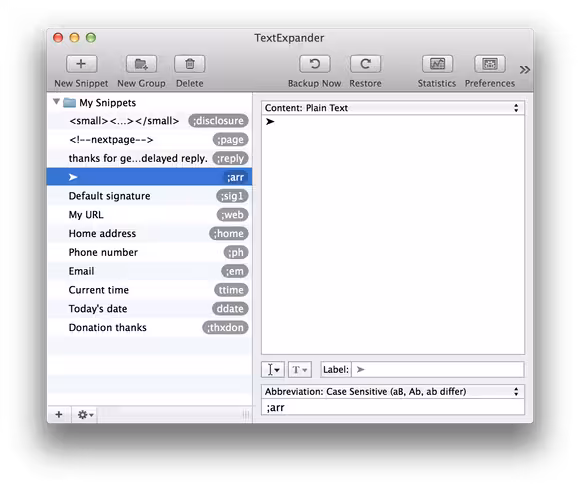The image size is (580, 488).
Task: Select the Donation thanks snippet
Action: pos(149,327)
